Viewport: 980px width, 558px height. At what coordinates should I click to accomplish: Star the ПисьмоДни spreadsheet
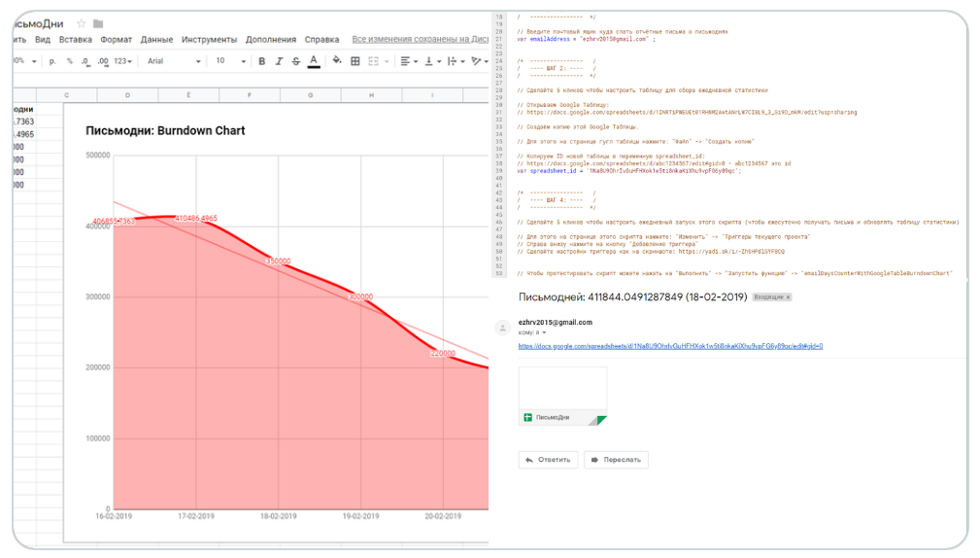(82, 23)
